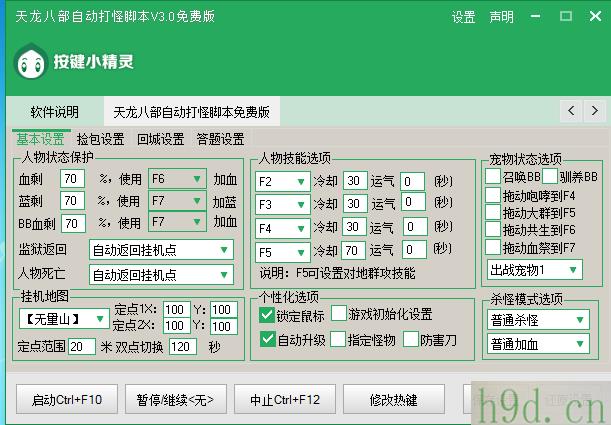Click the 启动Ctrl+F10 button

[x=67, y=399]
